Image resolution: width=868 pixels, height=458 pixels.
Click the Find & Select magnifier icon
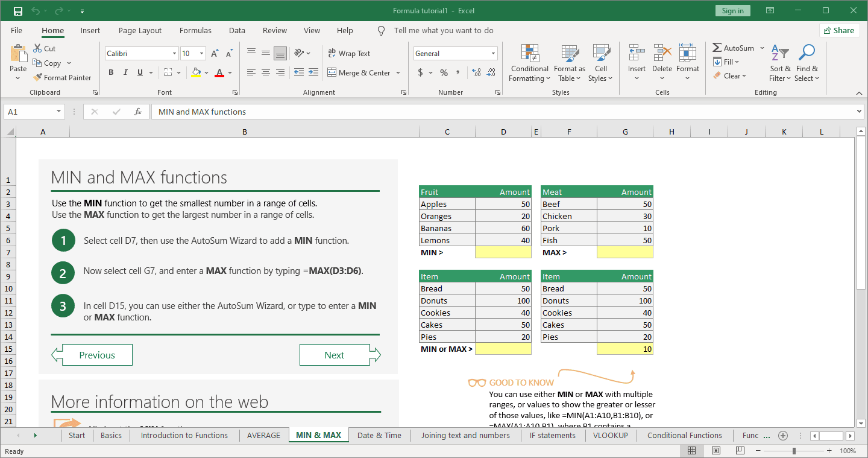pos(807,54)
